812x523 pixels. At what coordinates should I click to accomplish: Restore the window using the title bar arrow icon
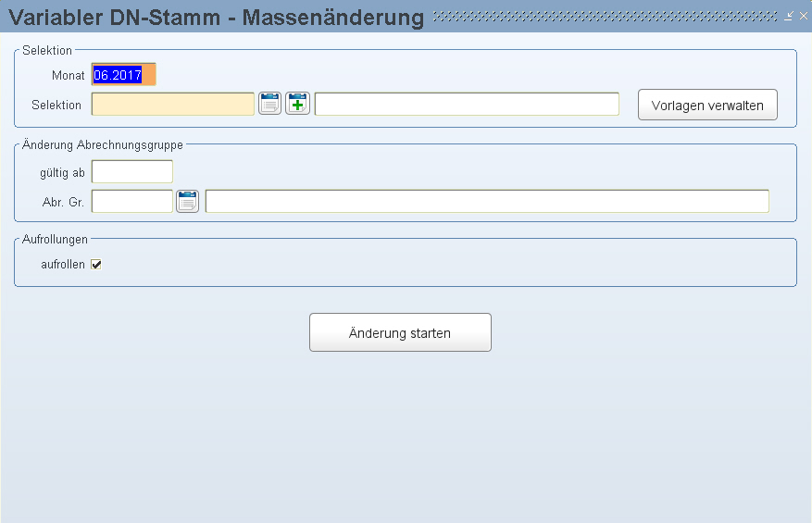tap(789, 16)
